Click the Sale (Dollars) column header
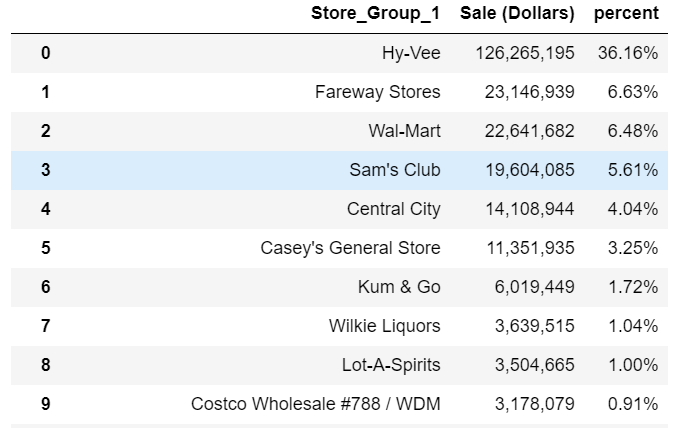Viewport: 675px width, 428px height. point(517,14)
